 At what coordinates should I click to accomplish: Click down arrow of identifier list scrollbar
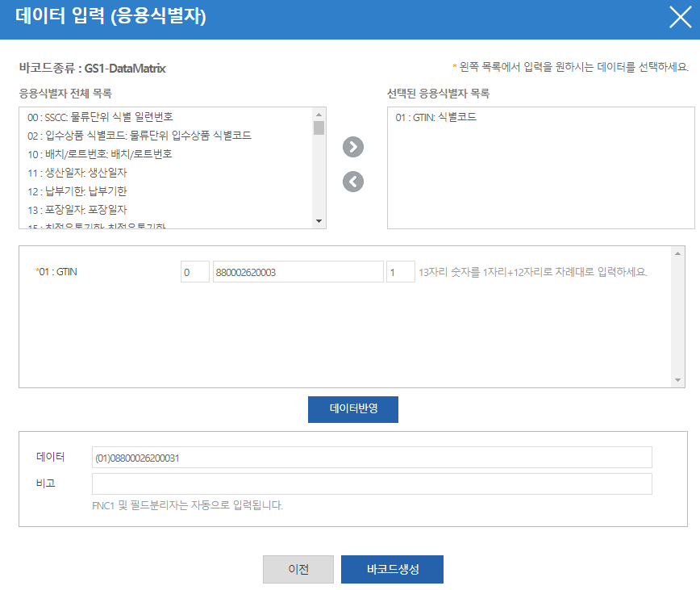click(x=319, y=221)
